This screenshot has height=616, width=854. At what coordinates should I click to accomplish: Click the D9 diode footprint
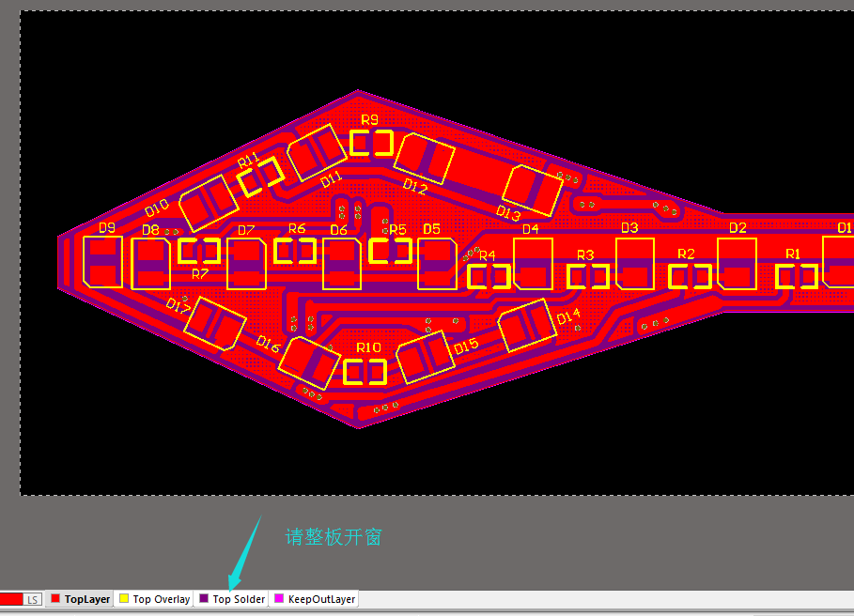102,261
